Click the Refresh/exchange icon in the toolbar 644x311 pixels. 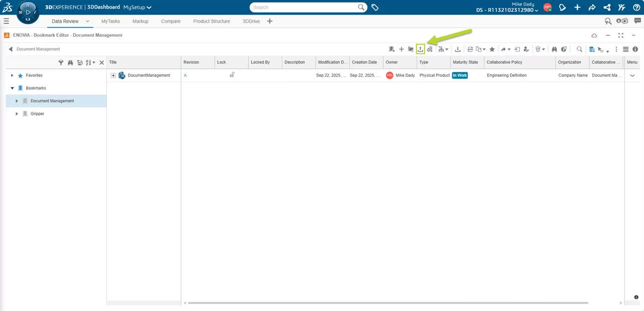[x=469, y=49]
